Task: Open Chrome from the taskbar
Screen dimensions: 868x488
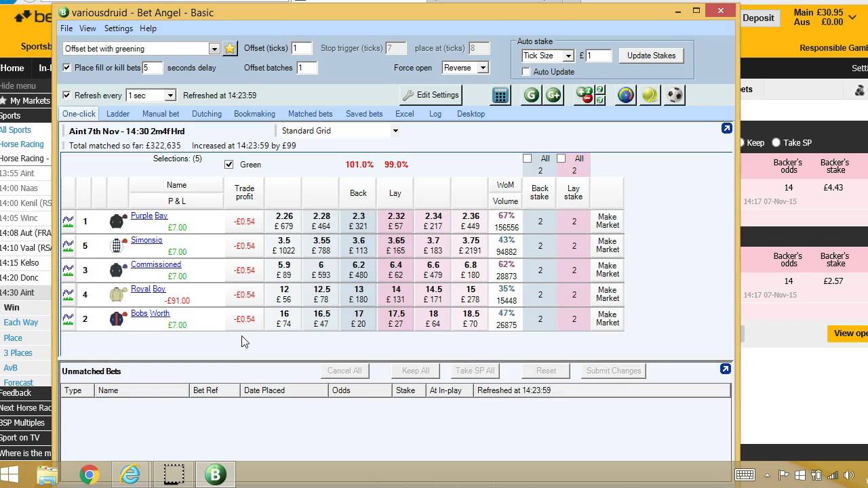Action: [89, 474]
